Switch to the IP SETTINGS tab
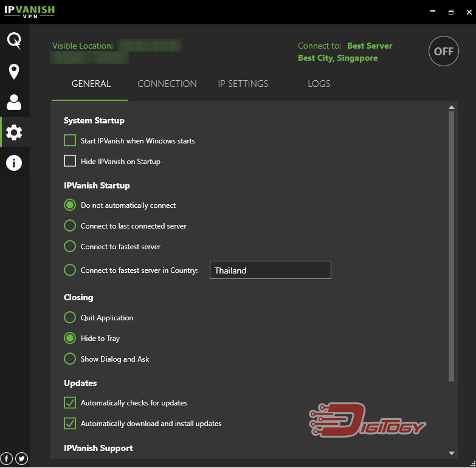The width and height of the screenshot is (476, 468). coord(243,84)
